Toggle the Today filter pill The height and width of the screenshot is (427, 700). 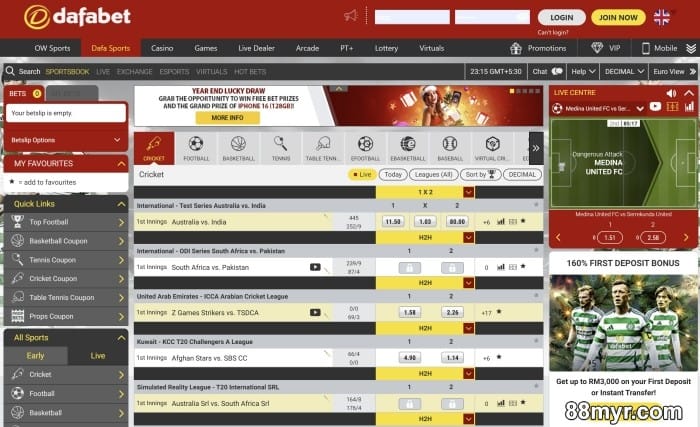393,175
